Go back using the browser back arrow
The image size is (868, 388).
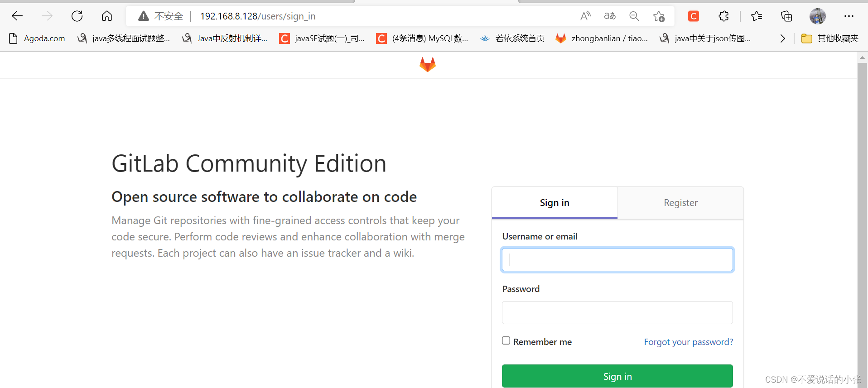[17, 16]
